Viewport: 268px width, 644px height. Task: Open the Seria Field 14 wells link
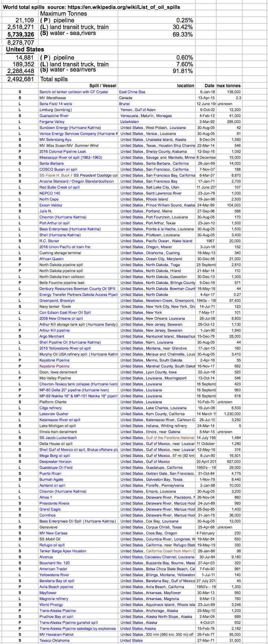tap(56, 104)
